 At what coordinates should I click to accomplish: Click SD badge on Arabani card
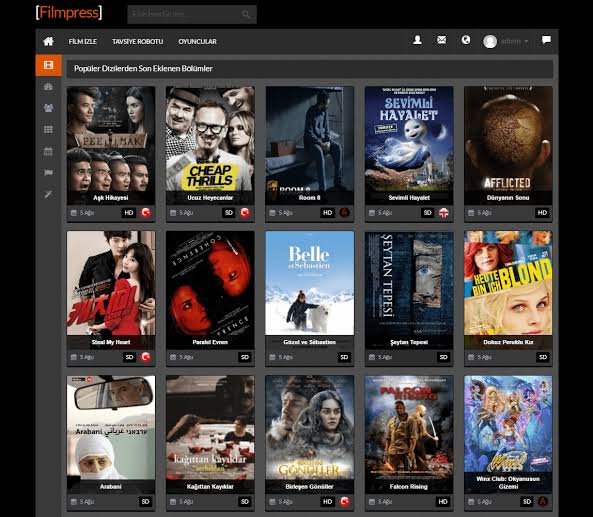click(x=146, y=501)
